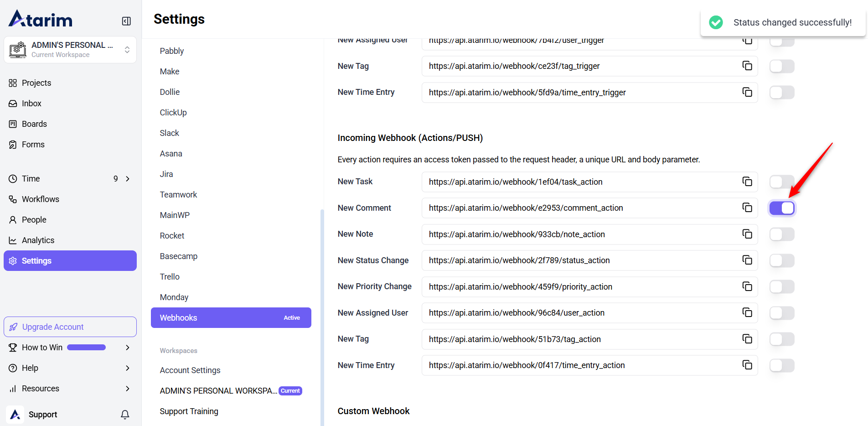The width and height of the screenshot is (868, 426).
Task: Copy the New Comment action URL
Action: click(747, 208)
